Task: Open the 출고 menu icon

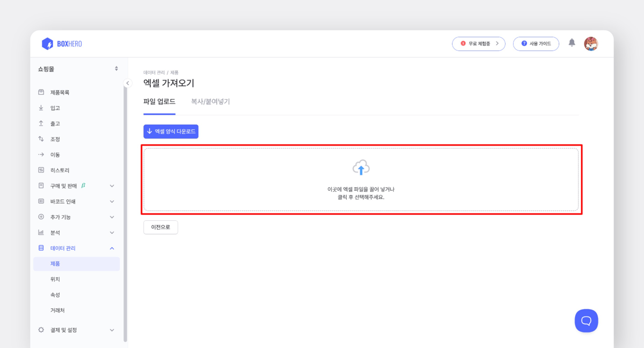Action: (41, 123)
